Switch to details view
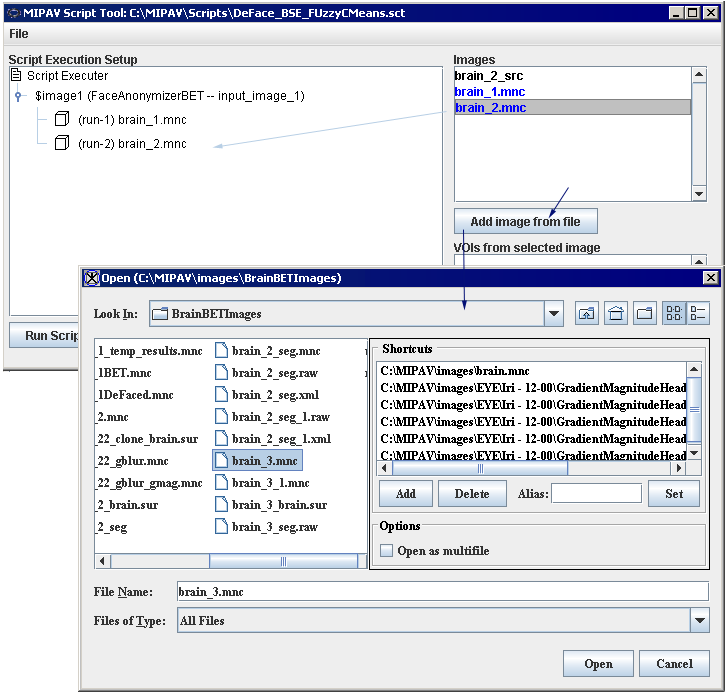725x693 pixels. click(698, 314)
